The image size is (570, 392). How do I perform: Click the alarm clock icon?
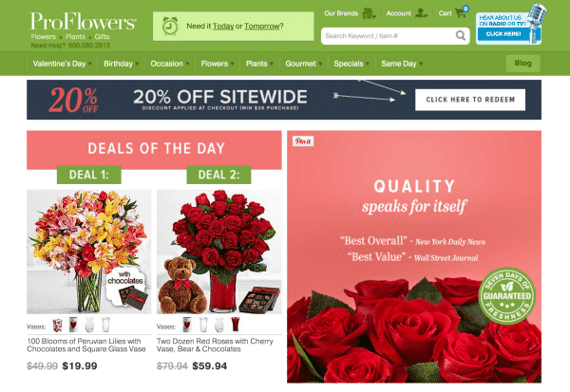pyautogui.click(x=170, y=26)
